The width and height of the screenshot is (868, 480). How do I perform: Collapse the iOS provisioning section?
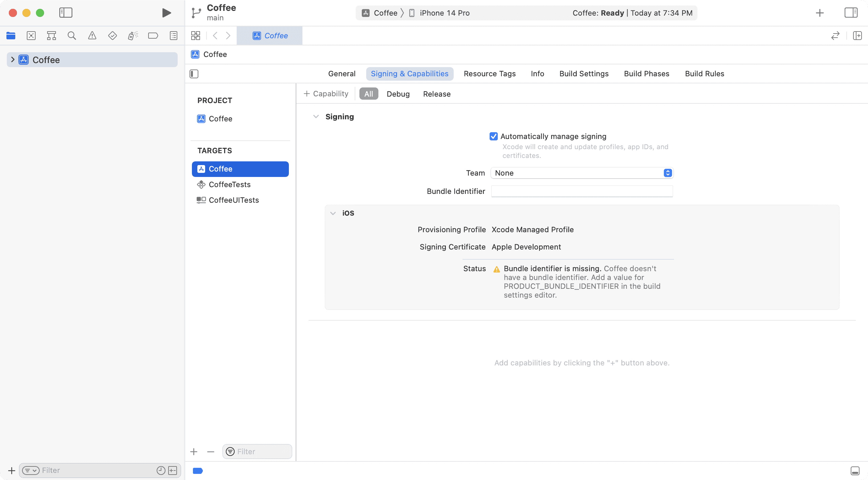coord(333,213)
